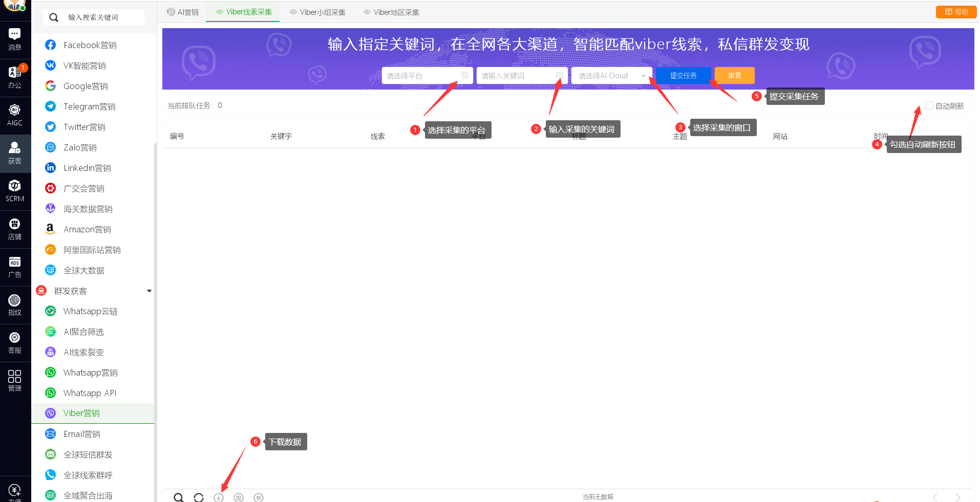Go to the previous page arrow
The image size is (980, 502).
(x=935, y=497)
